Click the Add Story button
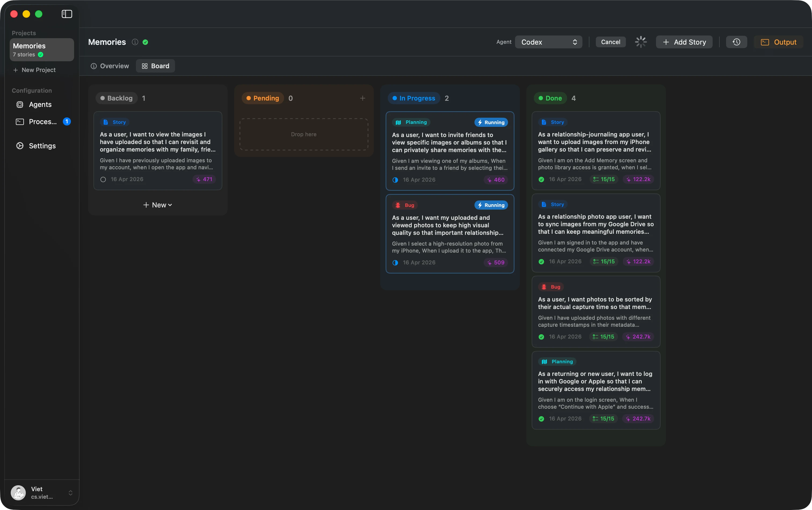Image resolution: width=812 pixels, height=510 pixels. pyautogui.click(x=684, y=42)
